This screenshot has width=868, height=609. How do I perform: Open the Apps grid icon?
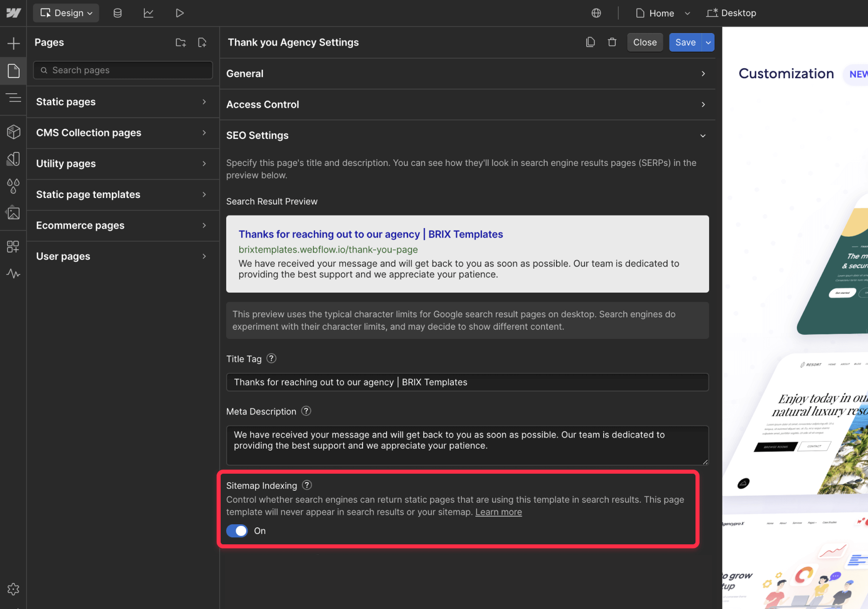point(14,247)
